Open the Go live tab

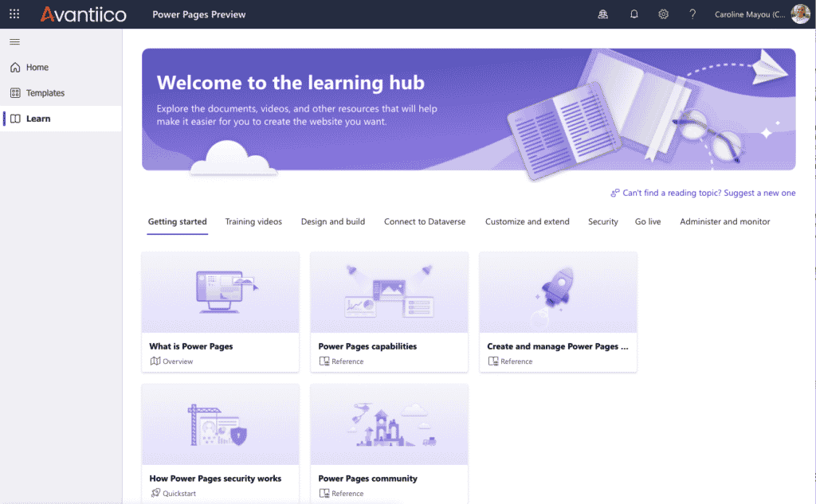[x=648, y=221]
